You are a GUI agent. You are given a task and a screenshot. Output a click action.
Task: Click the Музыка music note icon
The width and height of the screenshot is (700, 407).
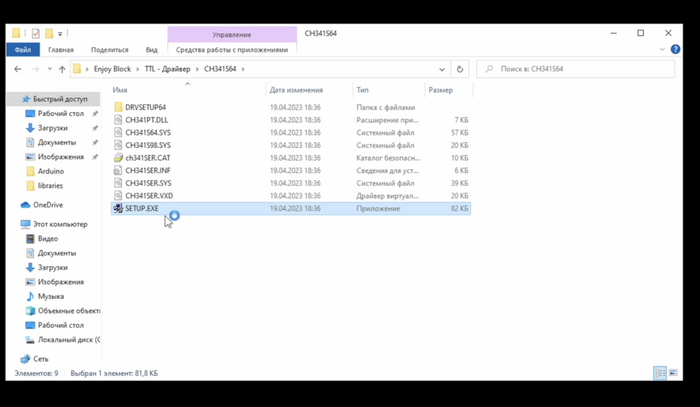click(x=29, y=296)
